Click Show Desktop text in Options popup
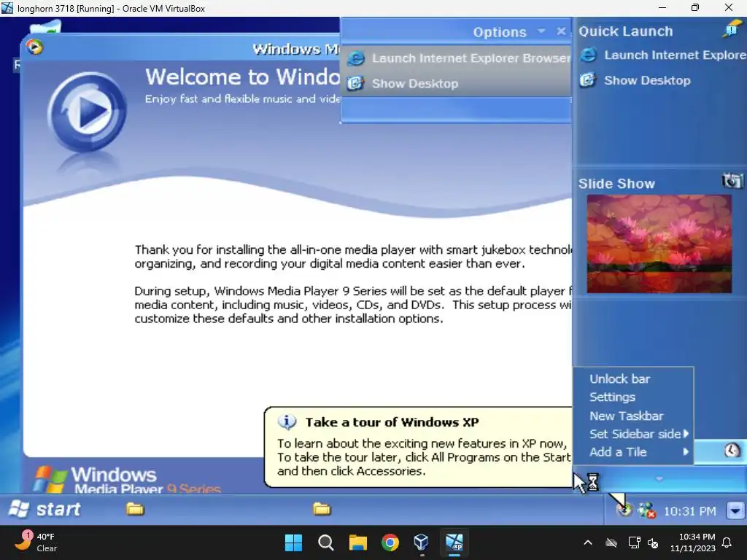The width and height of the screenshot is (747, 560). pos(415,83)
